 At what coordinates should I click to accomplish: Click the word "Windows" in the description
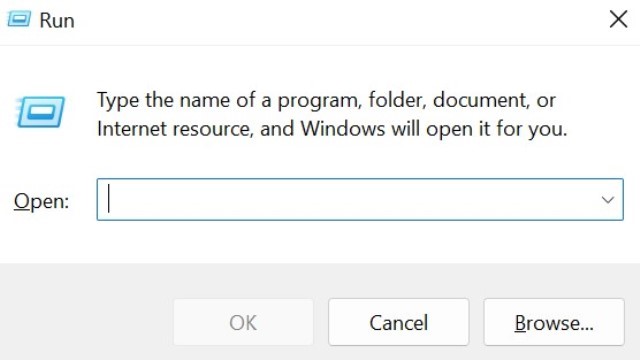(343, 129)
